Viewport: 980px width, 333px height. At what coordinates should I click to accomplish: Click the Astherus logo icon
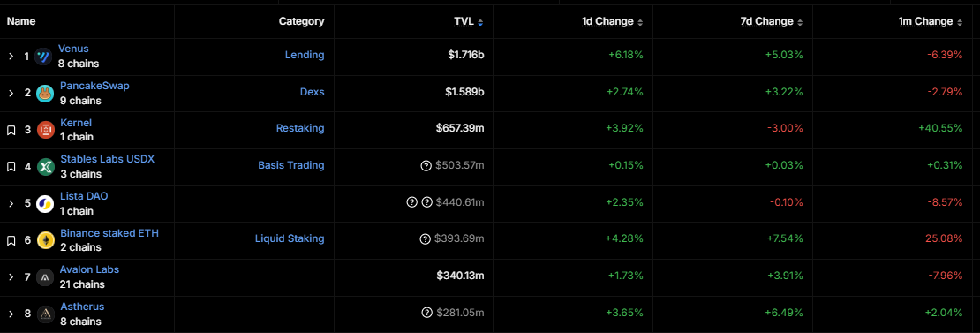coord(45,314)
